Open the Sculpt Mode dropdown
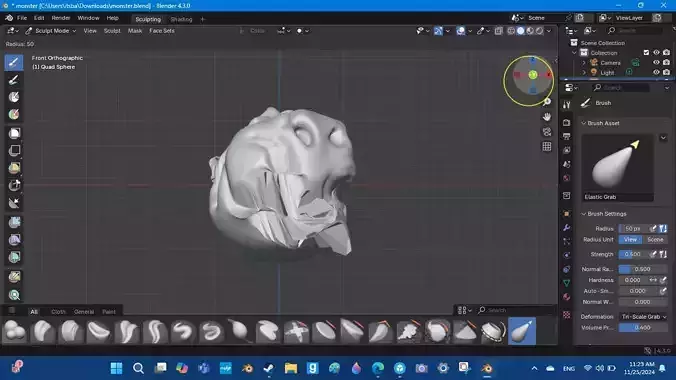This screenshot has width=676, height=380. tap(50, 31)
